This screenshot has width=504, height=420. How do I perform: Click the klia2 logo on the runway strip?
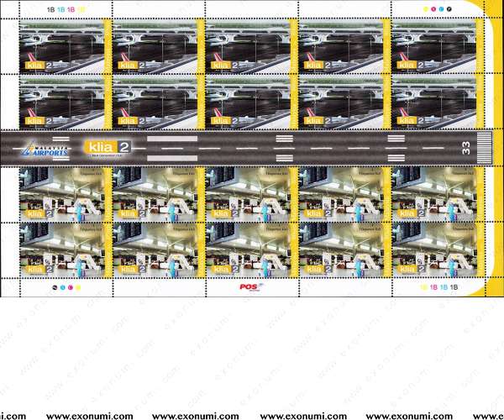coord(108,148)
